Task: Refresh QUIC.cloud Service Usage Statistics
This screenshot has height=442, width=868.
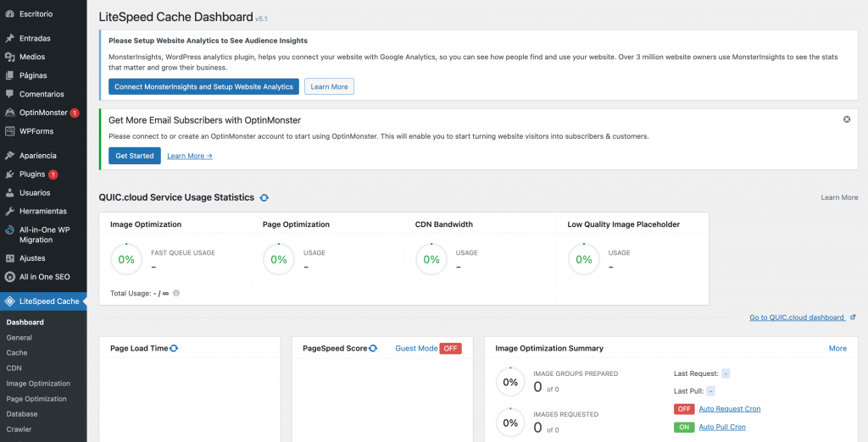Action: pos(264,197)
